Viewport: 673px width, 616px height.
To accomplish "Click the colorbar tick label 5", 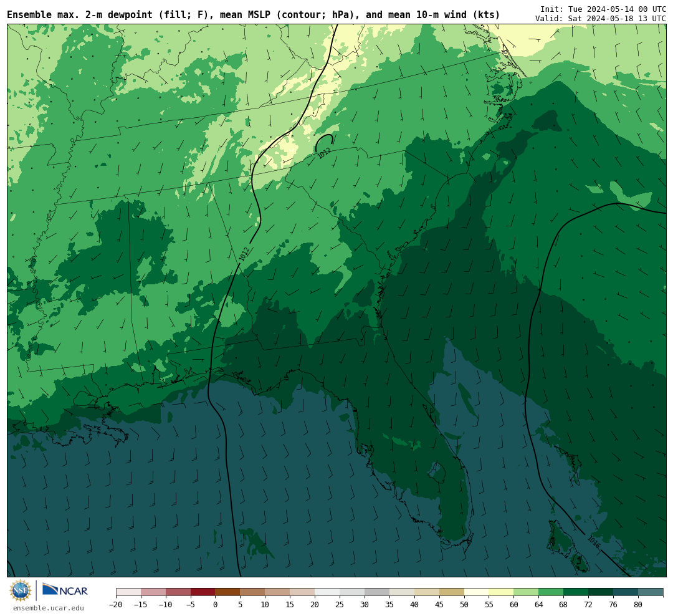I will (241, 604).
